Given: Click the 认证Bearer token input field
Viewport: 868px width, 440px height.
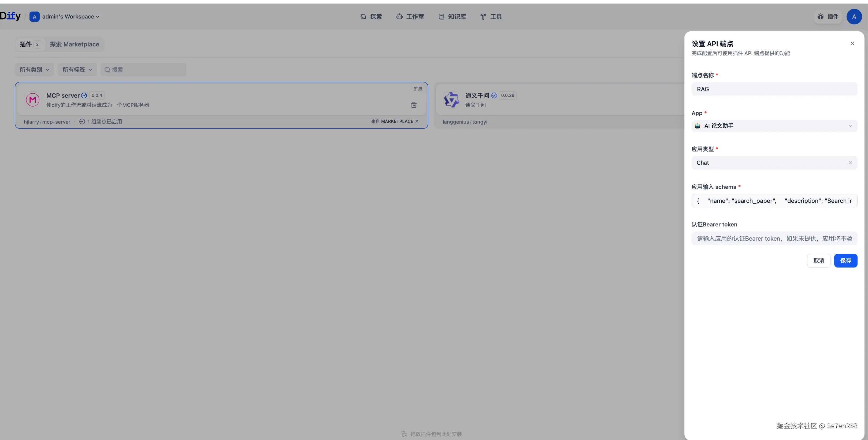Looking at the screenshot, I should [774, 238].
